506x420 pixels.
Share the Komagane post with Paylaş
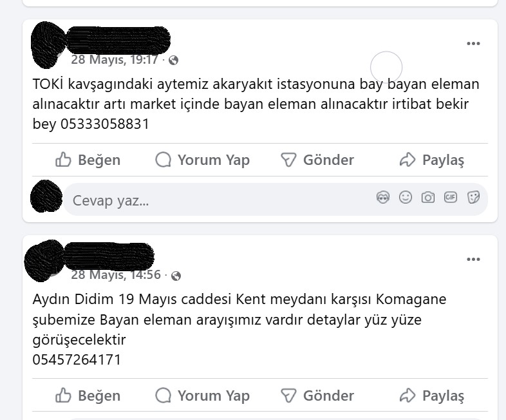coord(432,396)
